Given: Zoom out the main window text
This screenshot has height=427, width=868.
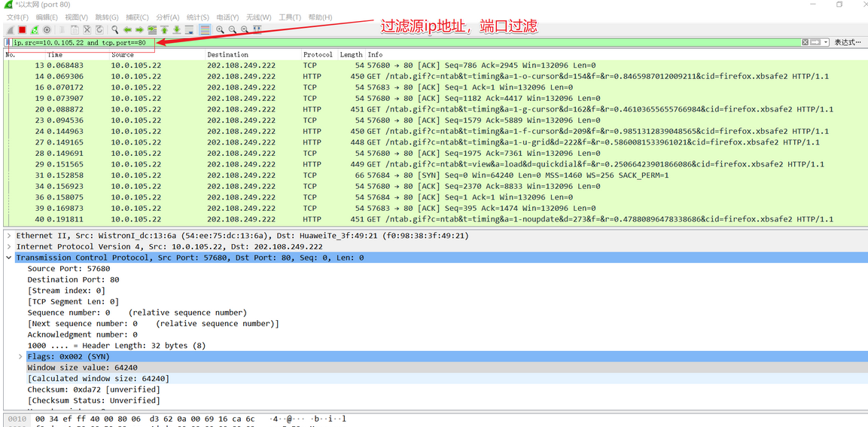Looking at the screenshot, I should pyautogui.click(x=232, y=29).
